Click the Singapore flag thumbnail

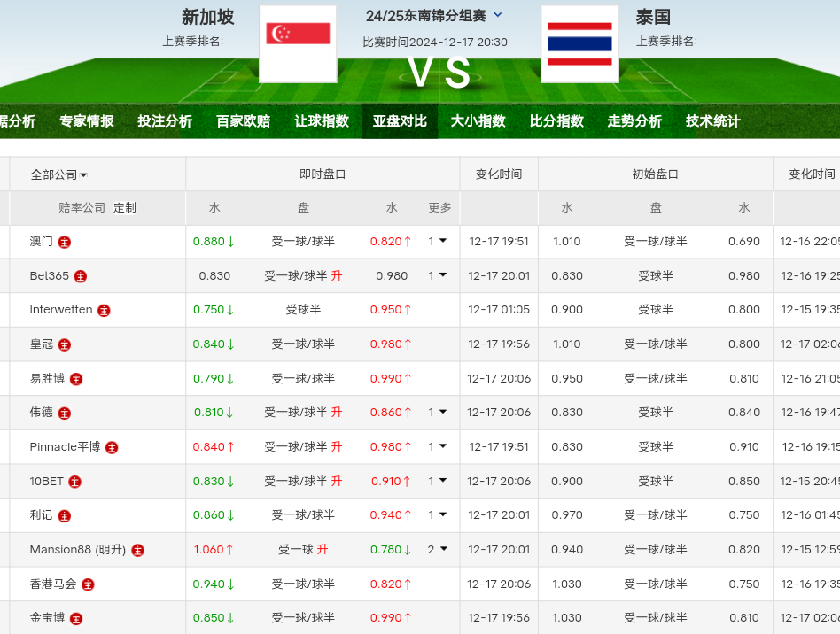click(298, 44)
